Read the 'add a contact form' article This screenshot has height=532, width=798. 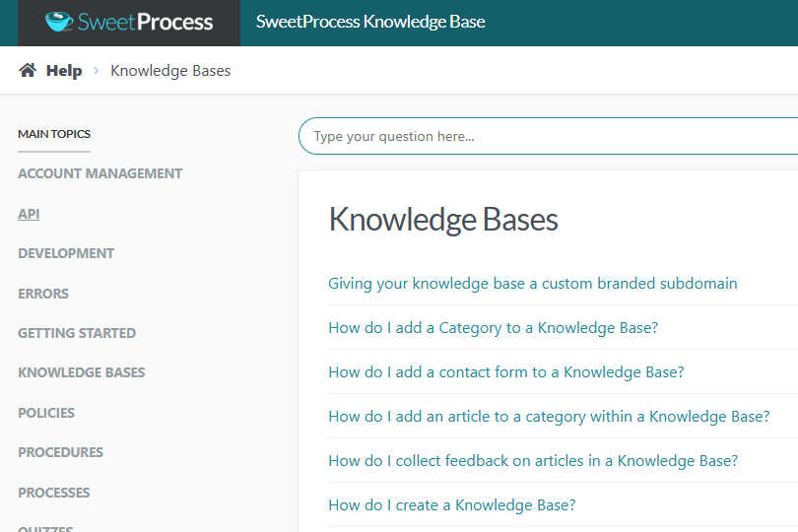pos(505,372)
